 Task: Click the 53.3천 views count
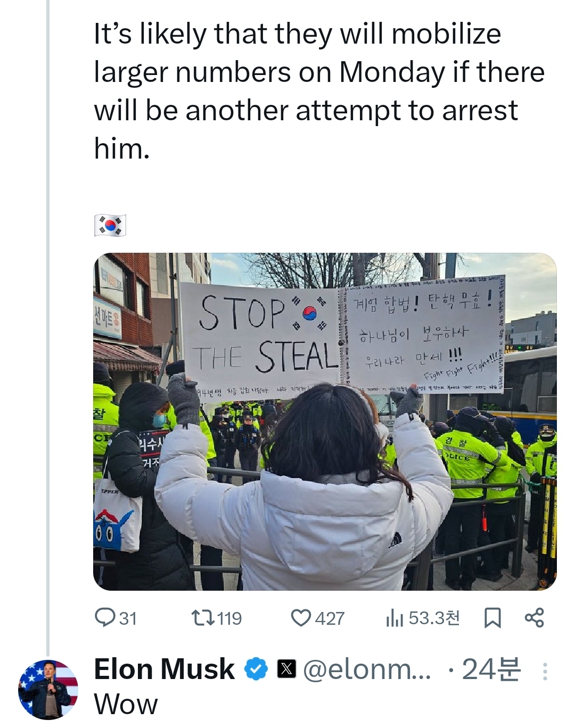click(434, 618)
